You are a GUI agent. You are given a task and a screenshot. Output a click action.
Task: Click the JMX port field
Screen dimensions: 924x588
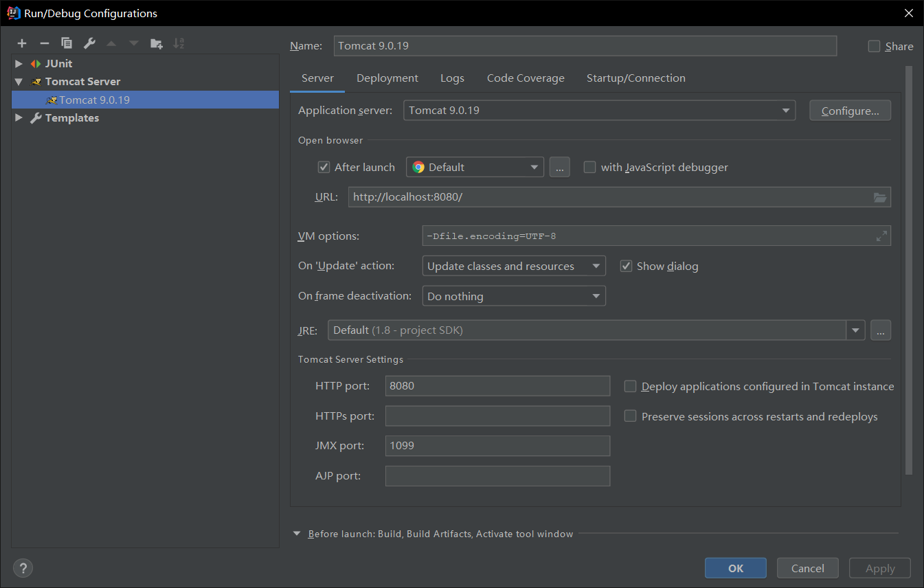coord(497,446)
